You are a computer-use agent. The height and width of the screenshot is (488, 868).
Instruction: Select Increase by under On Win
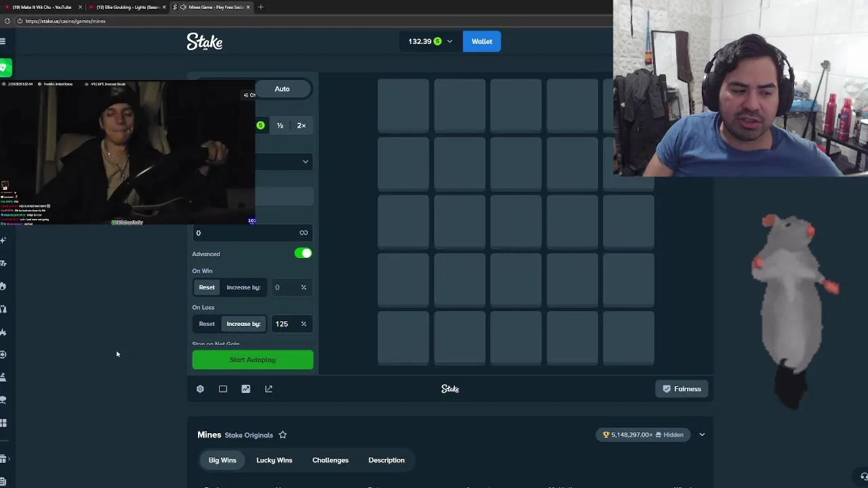[243, 287]
